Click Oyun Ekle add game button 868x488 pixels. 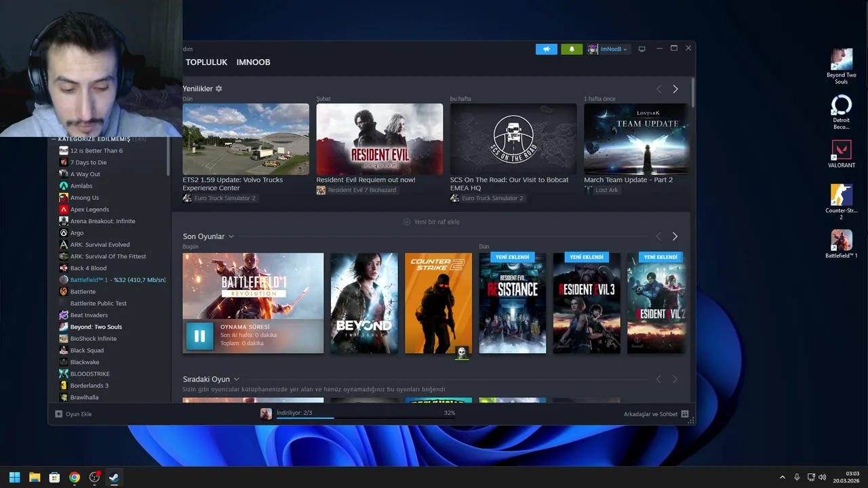click(x=73, y=414)
